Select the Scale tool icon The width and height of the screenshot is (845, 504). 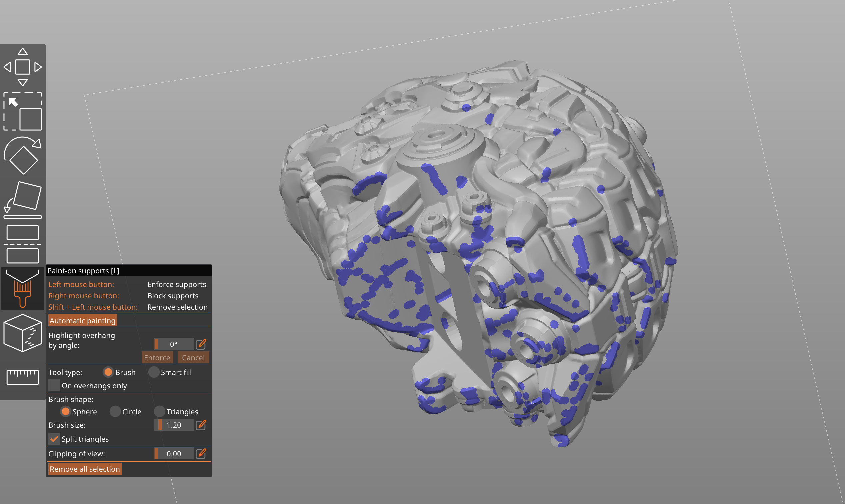point(22,111)
